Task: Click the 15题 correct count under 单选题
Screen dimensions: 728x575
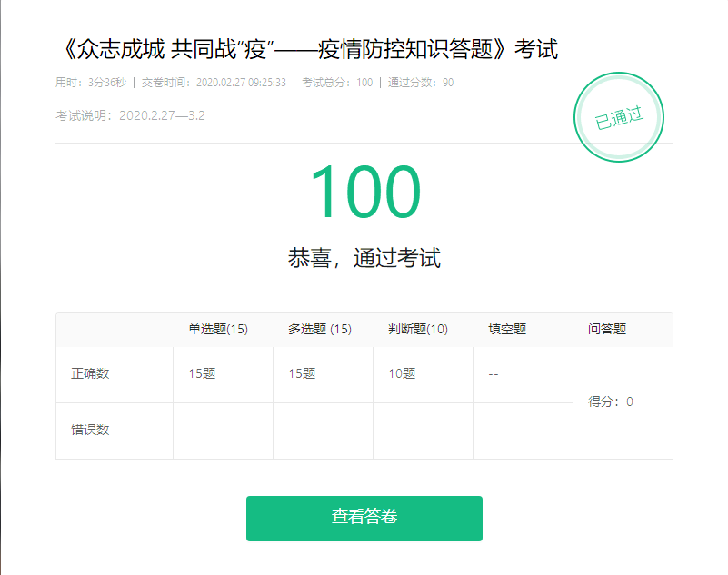Action: pyautogui.click(x=202, y=373)
